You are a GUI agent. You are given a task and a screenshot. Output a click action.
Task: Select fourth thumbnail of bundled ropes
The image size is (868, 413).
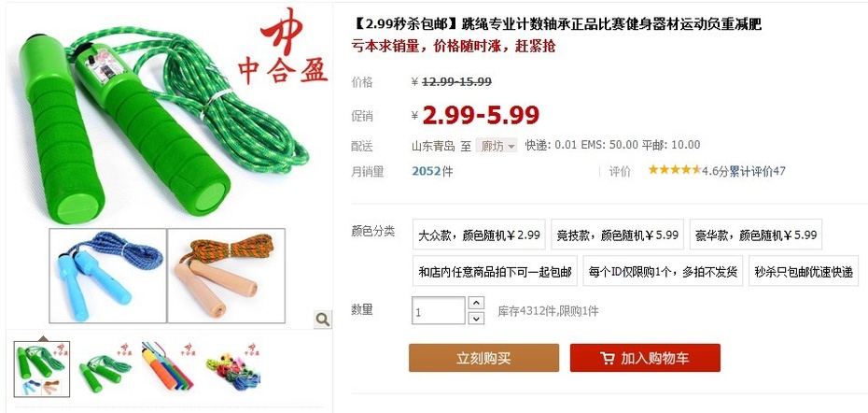232,366
